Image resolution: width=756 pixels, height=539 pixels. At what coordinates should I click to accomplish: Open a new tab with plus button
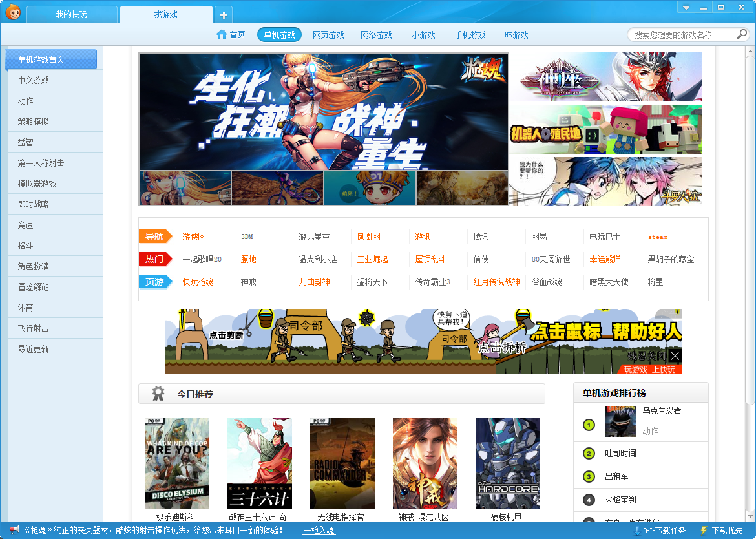pos(224,15)
